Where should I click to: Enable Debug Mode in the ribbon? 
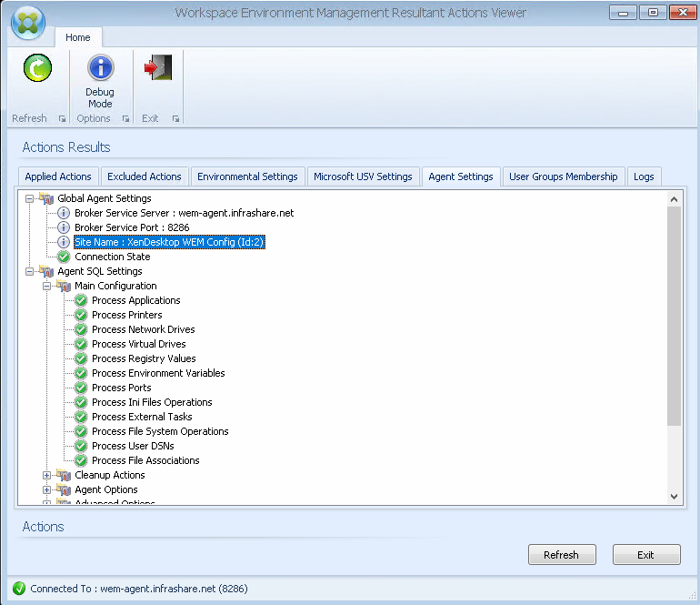click(x=100, y=68)
